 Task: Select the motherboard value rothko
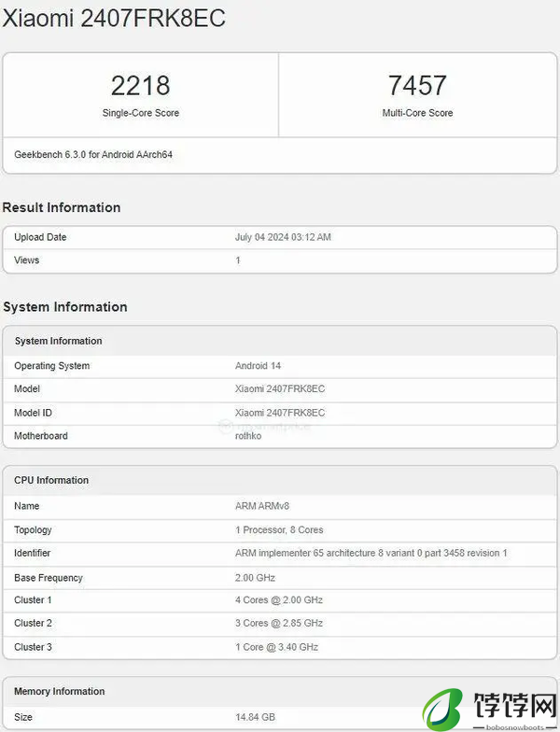click(x=248, y=436)
